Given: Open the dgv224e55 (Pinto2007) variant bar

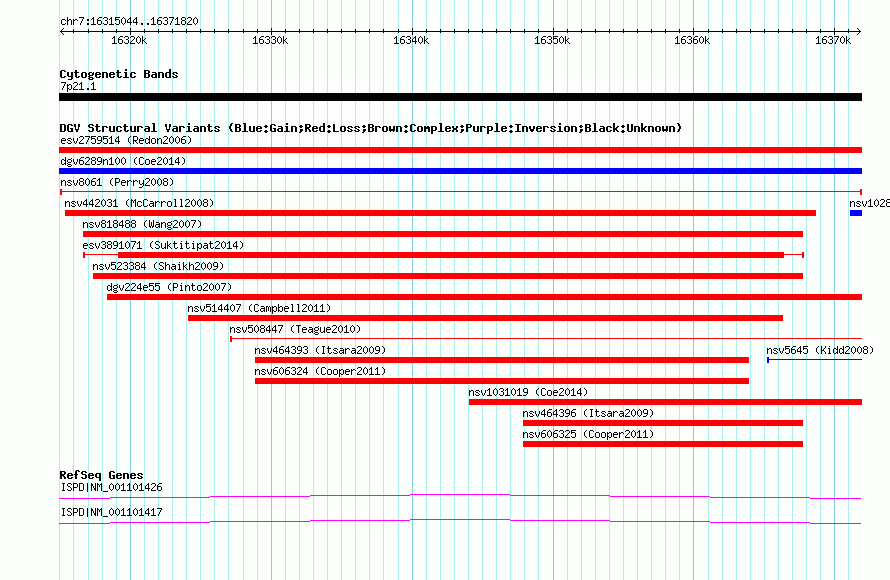Looking at the screenshot, I should pos(484,297).
